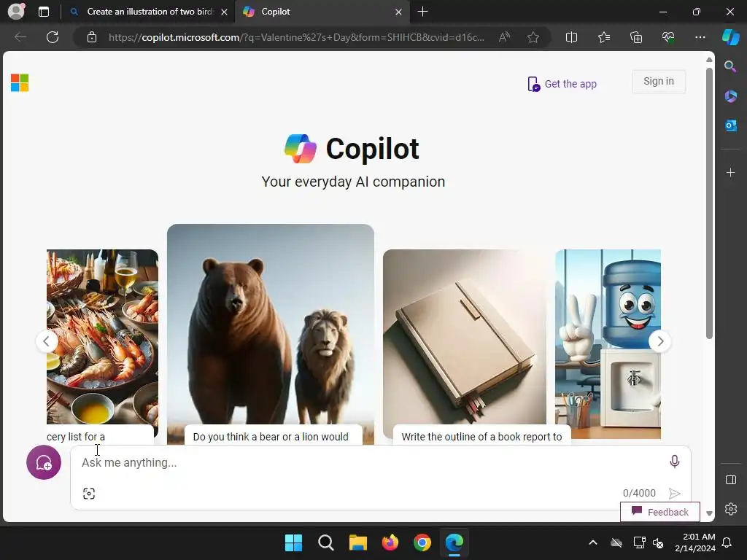The image size is (747, 560).
Task: Click Edge icon on taskbar
Action: (x=454, y=542)
